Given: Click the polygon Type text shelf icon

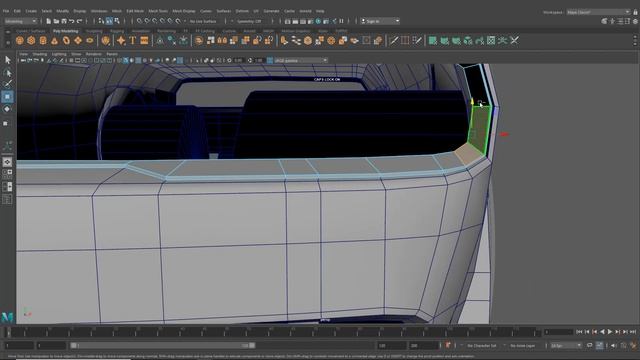Looking at the screenshot, I should click(x=133, y=40).
